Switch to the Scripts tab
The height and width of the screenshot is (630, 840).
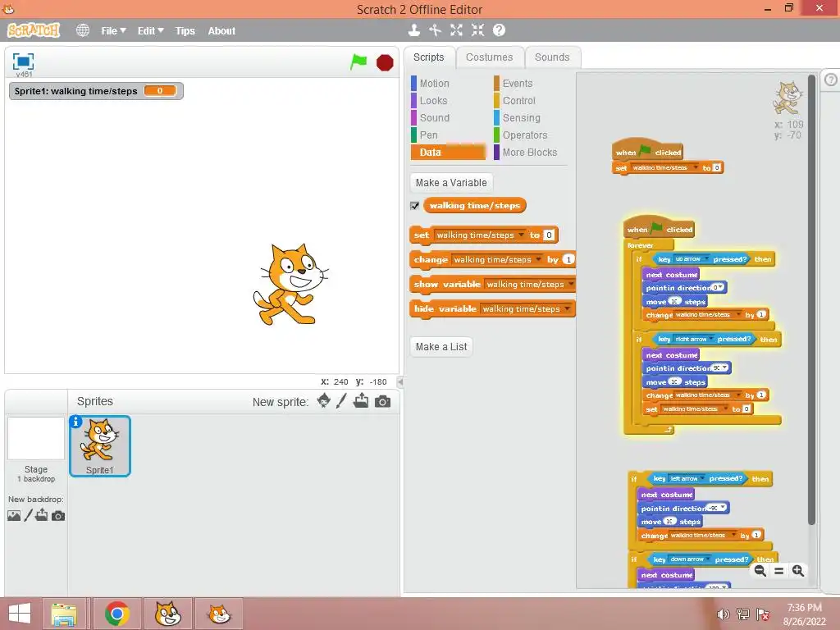click(x=429, y=57)
